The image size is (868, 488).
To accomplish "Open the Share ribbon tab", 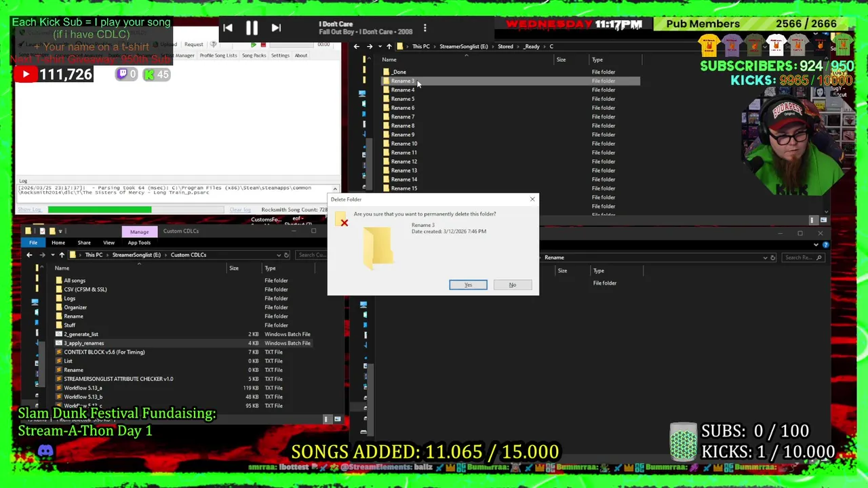I will pyautogui.click(x=84, y=243).
